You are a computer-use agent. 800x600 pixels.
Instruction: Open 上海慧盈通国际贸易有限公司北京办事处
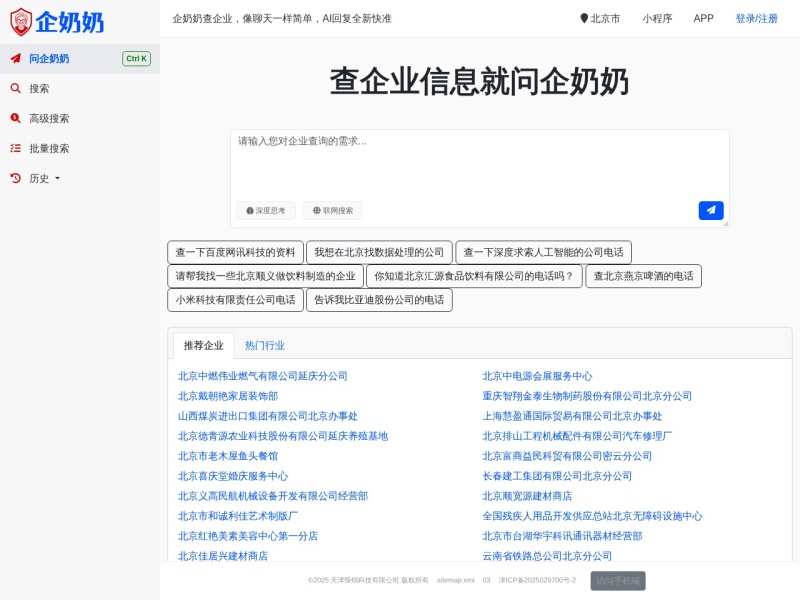[572, 416]
